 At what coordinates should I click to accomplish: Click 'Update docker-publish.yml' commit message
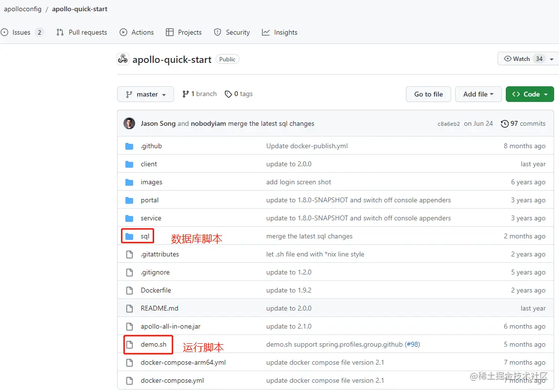307,146
